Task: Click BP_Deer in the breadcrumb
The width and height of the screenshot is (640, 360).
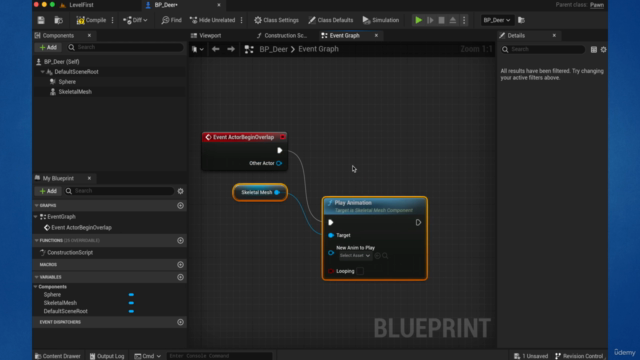Action: (273, 49)
